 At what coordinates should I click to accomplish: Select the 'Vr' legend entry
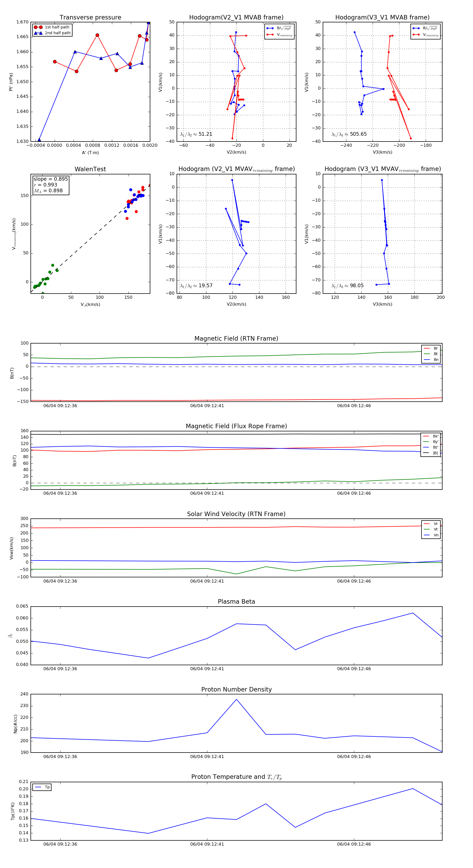pyautogui.click(x=431, y=524)
